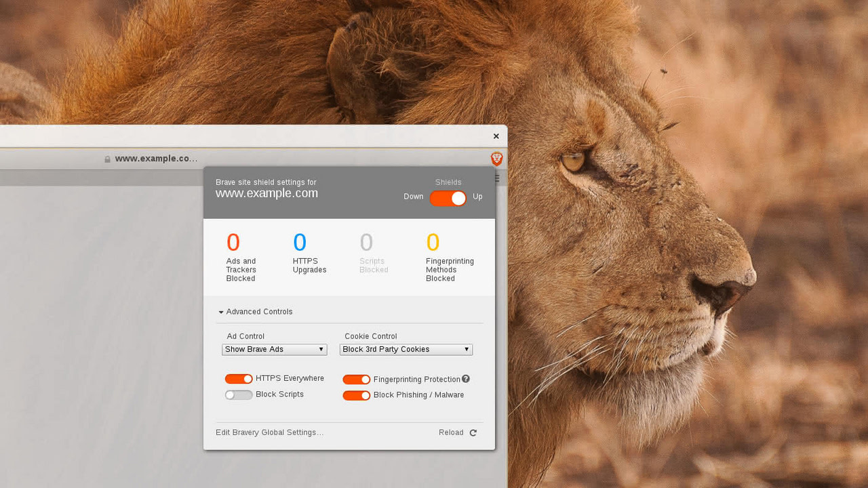The width and height of the screenshot is (868, 488).
Task: Turn off Fingerprinting Protection
Action: 356,380
